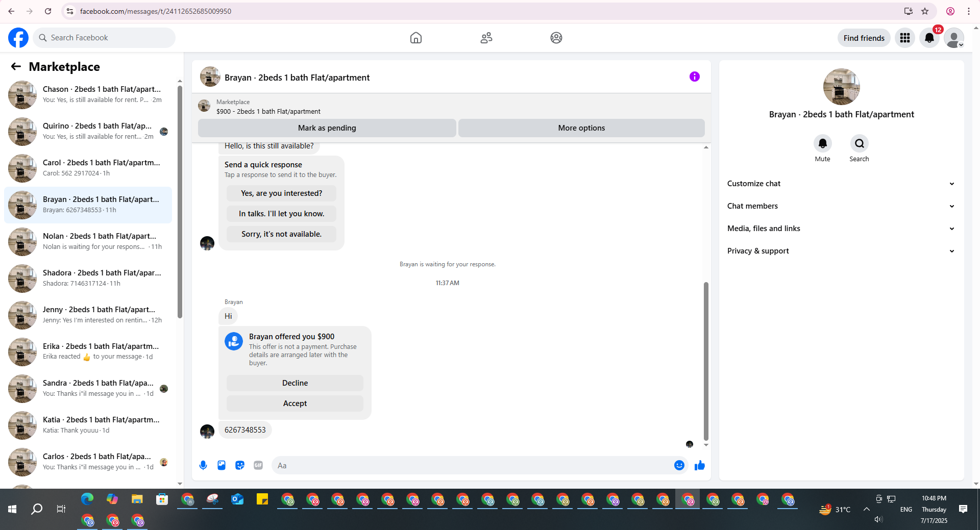
Task: Expand the Customize chat section
Action: (841, 184)
